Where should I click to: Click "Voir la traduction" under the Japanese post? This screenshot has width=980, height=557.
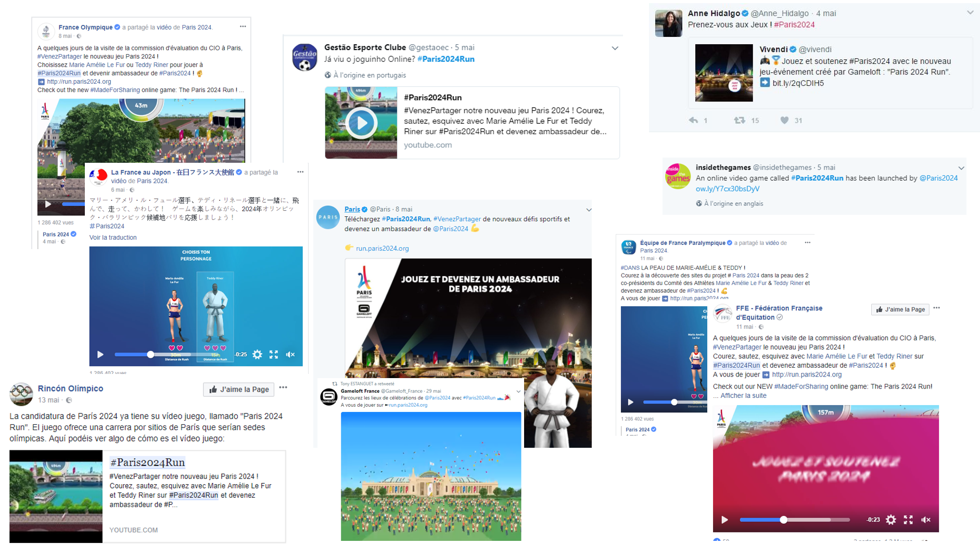[x=113, y=238]
